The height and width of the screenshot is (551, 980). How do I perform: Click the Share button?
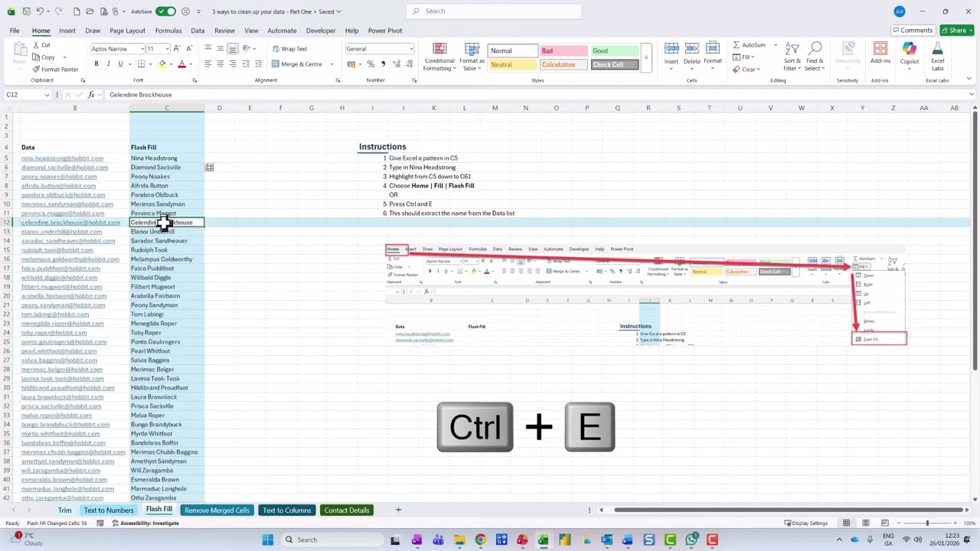click(x=957, y=31)
